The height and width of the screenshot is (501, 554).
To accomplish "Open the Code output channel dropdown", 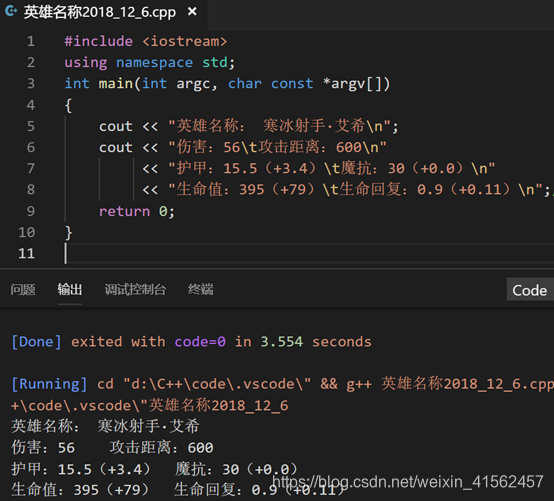I will (530, 290).
